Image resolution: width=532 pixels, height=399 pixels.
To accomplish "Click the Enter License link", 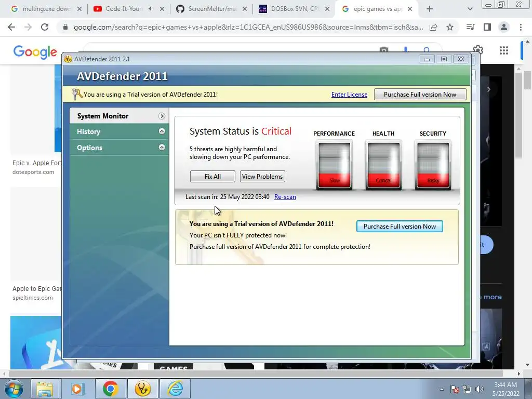I will point(349,95).
